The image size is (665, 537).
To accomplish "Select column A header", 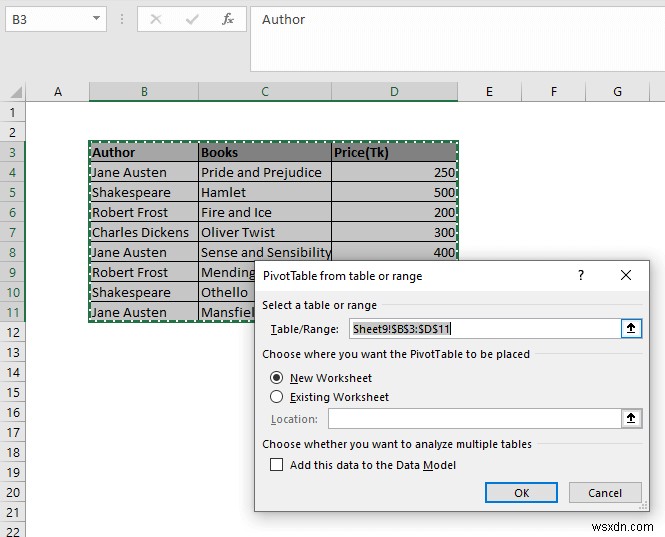I will (58, 92).
